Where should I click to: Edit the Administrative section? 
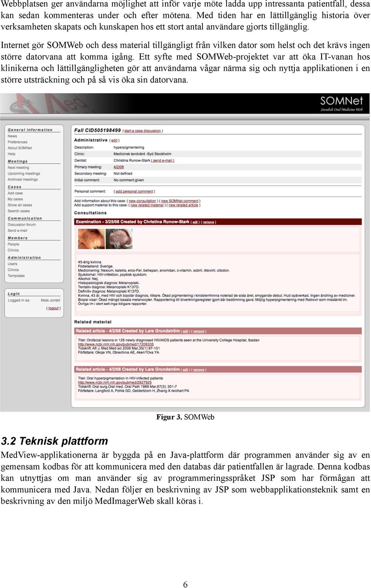click(x=114, y=140)
